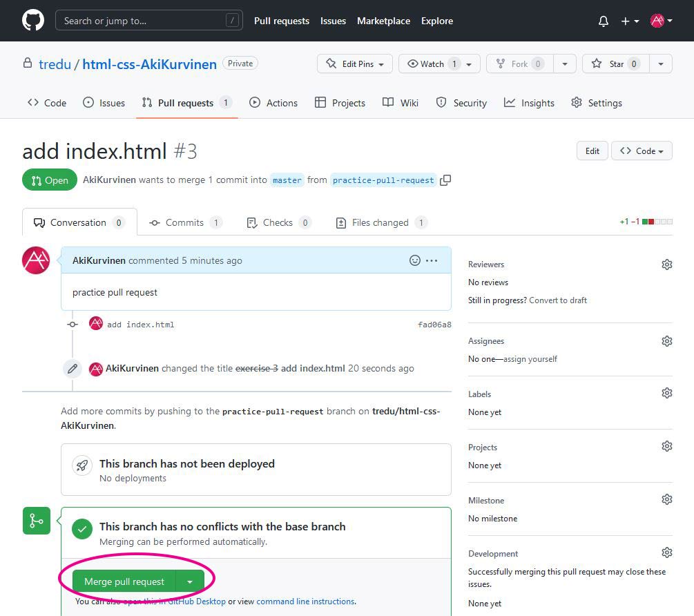The image size is (694, 616).
Task: Click the large AkiKurvinen avatar beside comment
Action: (36, 260)
